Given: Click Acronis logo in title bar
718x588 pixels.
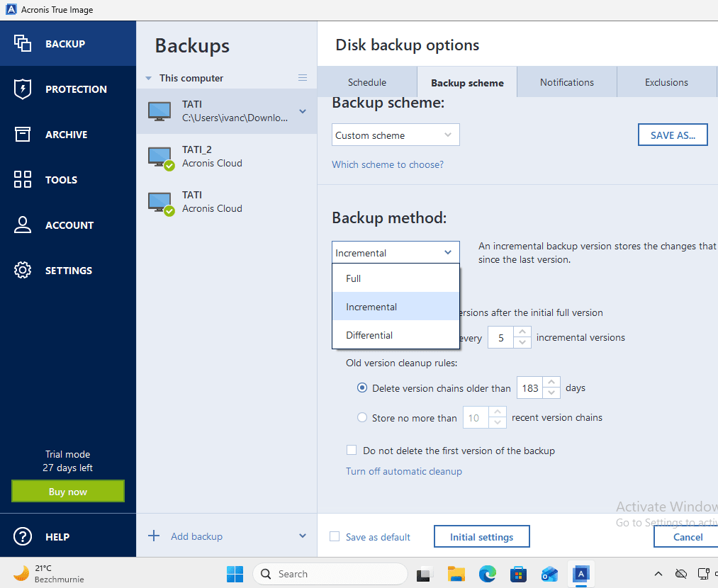Looking at the screenshot, I should [x=11, y=10].
